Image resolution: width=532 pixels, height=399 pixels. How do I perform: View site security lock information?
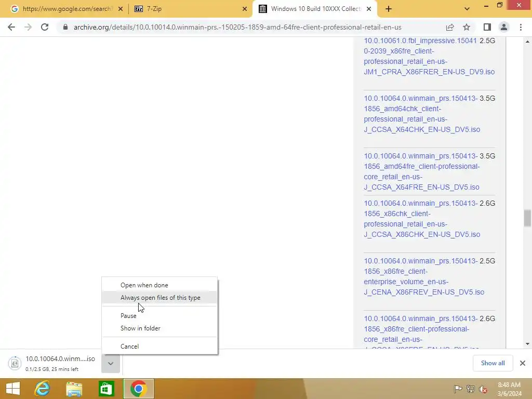[65, 27]
